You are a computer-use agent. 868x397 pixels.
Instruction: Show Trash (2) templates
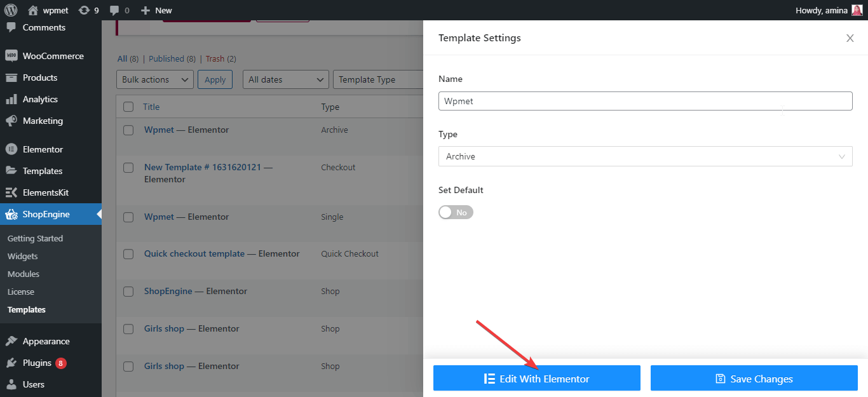[x=220, y=58]
